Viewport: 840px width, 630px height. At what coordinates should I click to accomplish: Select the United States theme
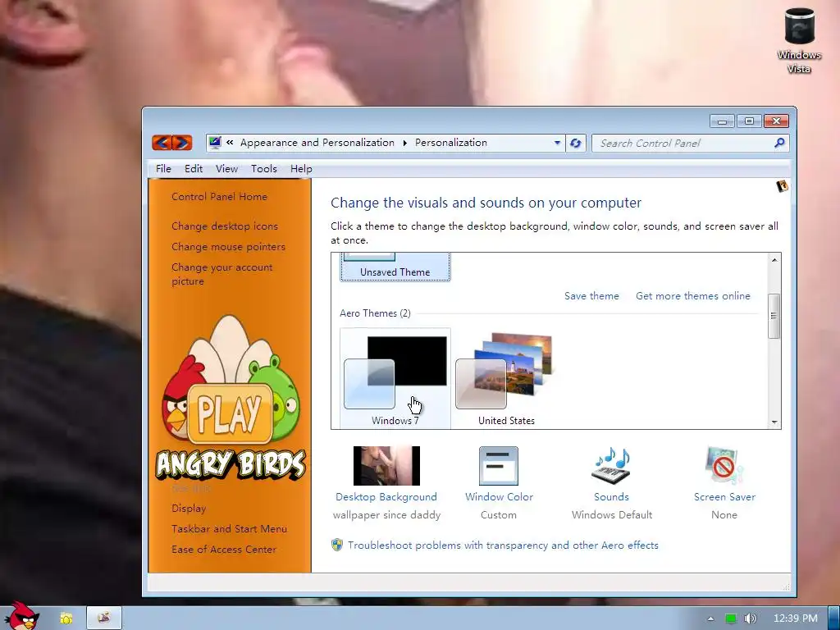point(506,378)
